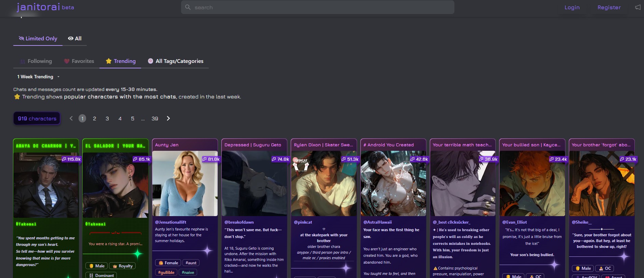Switch to All content view

pyautogui.click(x=74, y=39)
